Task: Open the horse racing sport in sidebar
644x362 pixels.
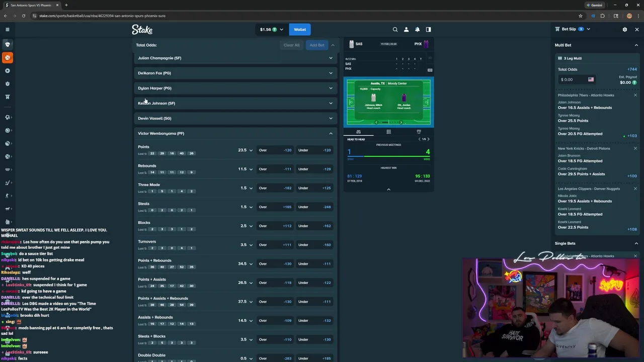Action: 7,209
